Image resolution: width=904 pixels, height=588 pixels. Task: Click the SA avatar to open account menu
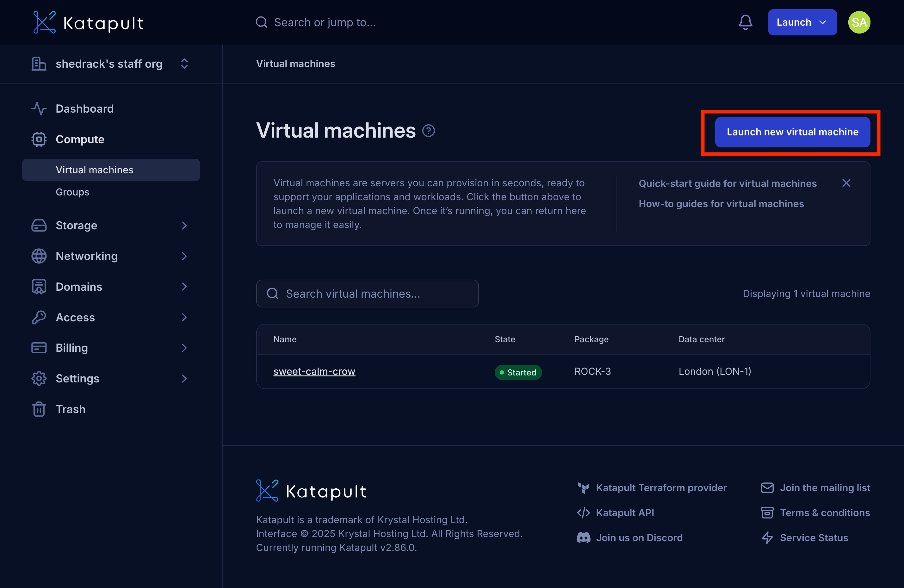point(859,22)
